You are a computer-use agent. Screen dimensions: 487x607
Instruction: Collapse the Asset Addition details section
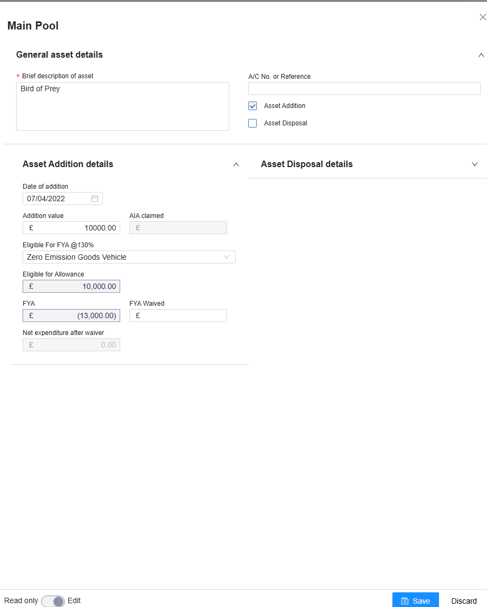[236, 165]
